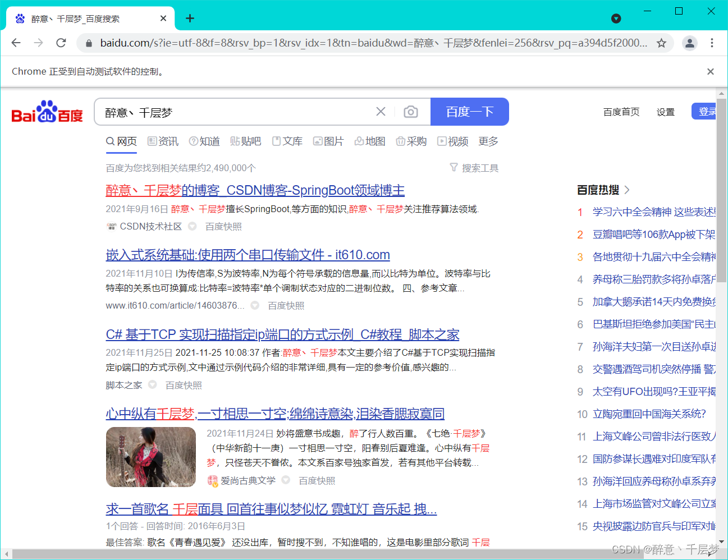View site info lock icon

pos(88,43)
